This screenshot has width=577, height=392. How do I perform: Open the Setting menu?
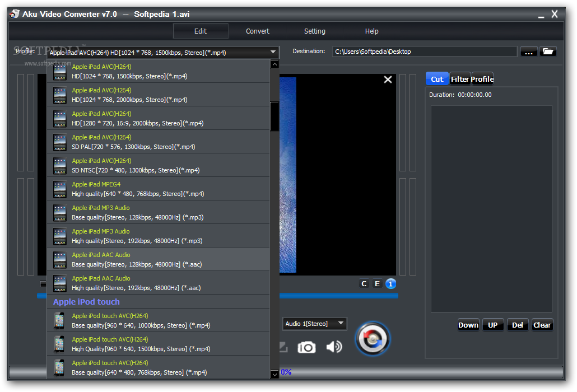point(315,31)
